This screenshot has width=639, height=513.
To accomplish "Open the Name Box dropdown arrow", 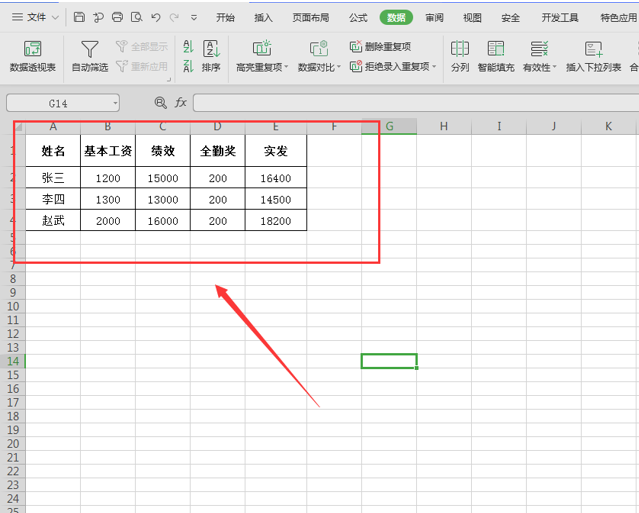I will pyautogui.click(x=115, y=103).
